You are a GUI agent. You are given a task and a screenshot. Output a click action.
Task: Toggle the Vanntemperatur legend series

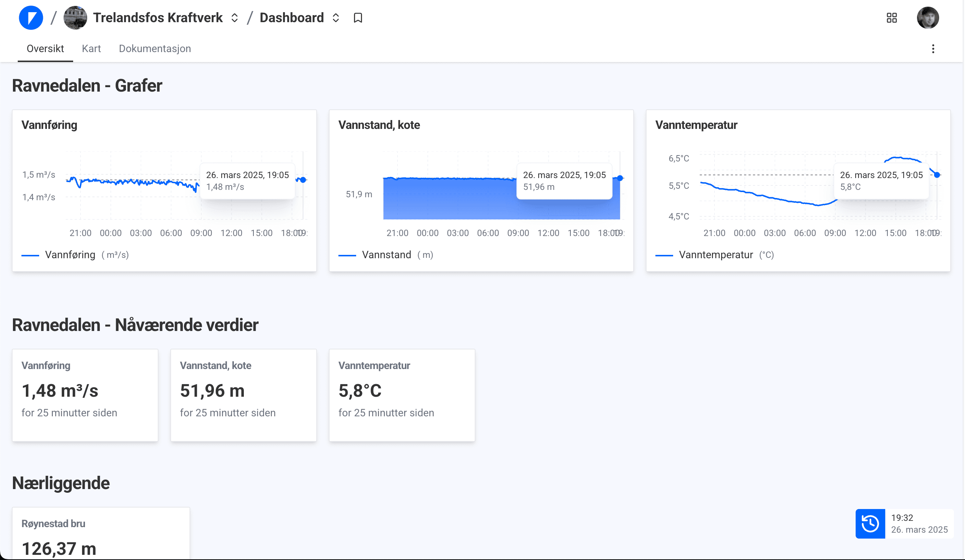[x=715, y=255]
